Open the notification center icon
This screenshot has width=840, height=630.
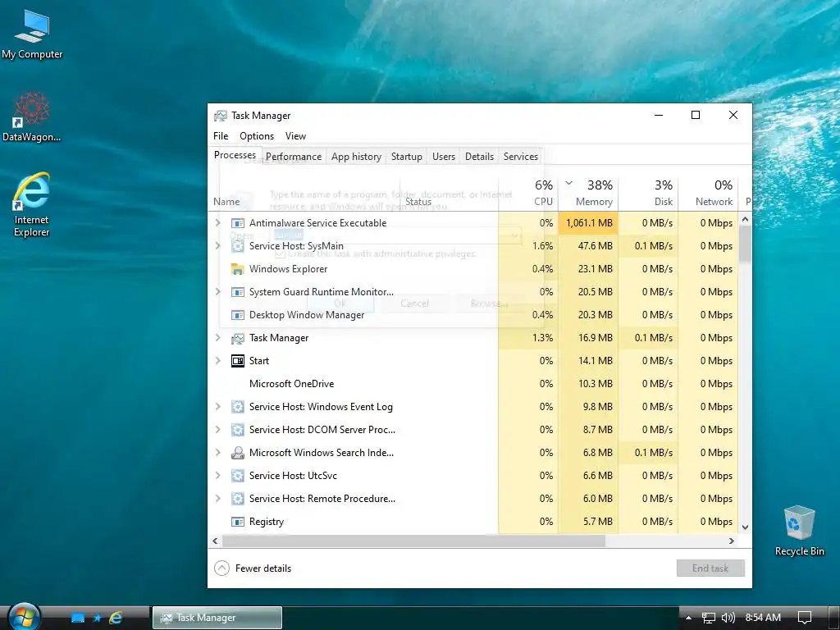tap(805, 618)
